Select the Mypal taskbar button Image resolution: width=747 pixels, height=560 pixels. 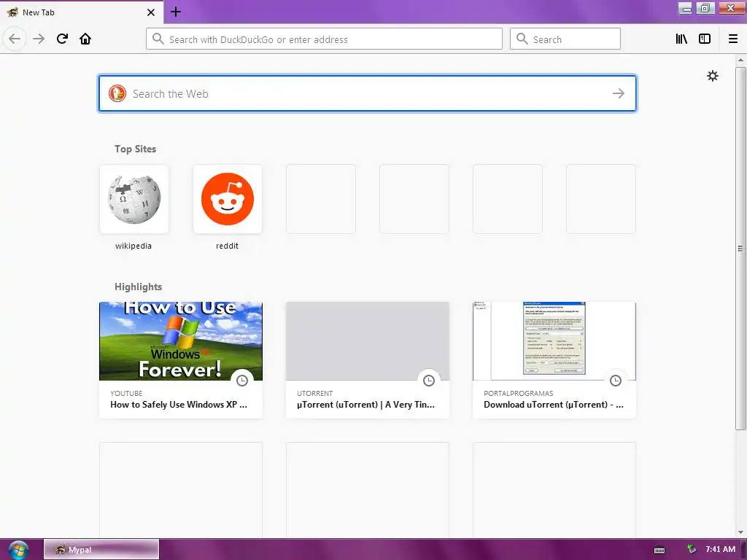[x=101, y=550]
